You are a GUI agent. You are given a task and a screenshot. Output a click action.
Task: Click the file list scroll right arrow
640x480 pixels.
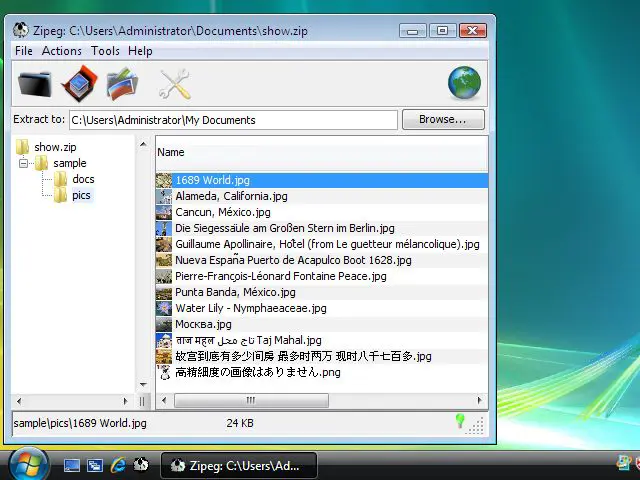coord(479,400)
